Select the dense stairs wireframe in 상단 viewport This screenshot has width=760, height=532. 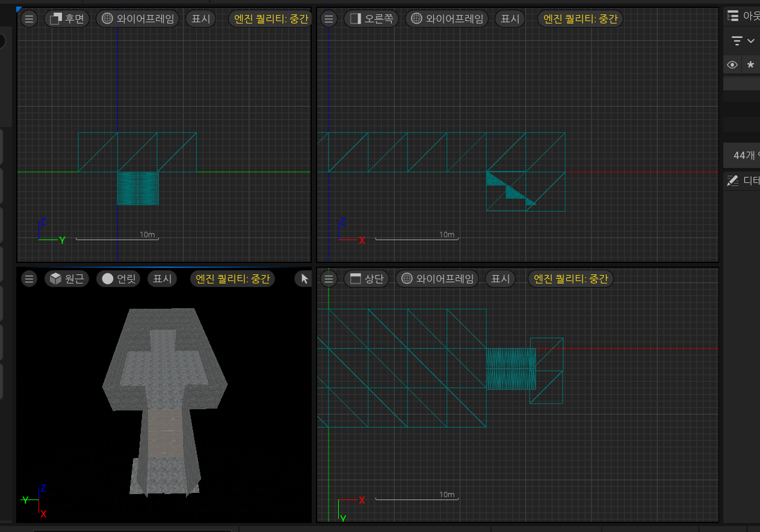(511, 368)
